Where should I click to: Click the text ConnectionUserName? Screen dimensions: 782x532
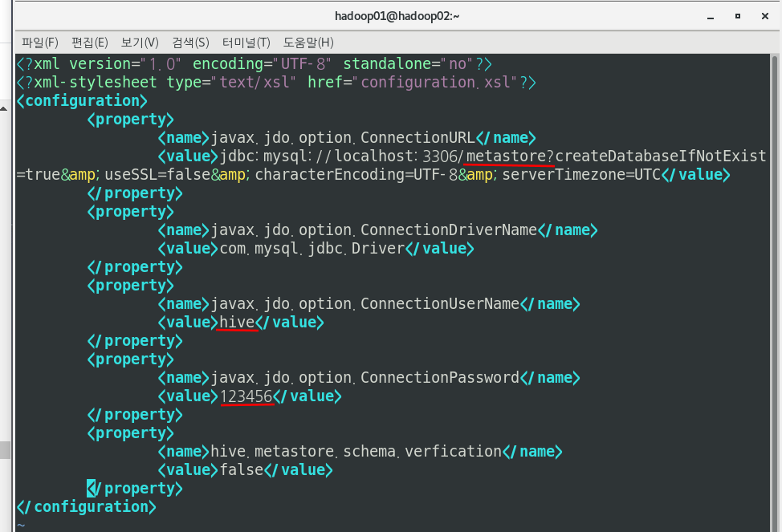(x=440, y=303)
